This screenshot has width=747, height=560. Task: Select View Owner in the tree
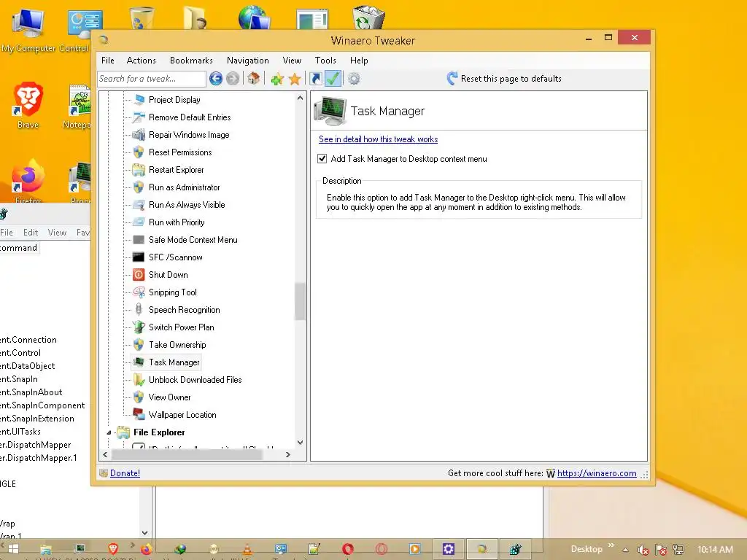point(169,397)
